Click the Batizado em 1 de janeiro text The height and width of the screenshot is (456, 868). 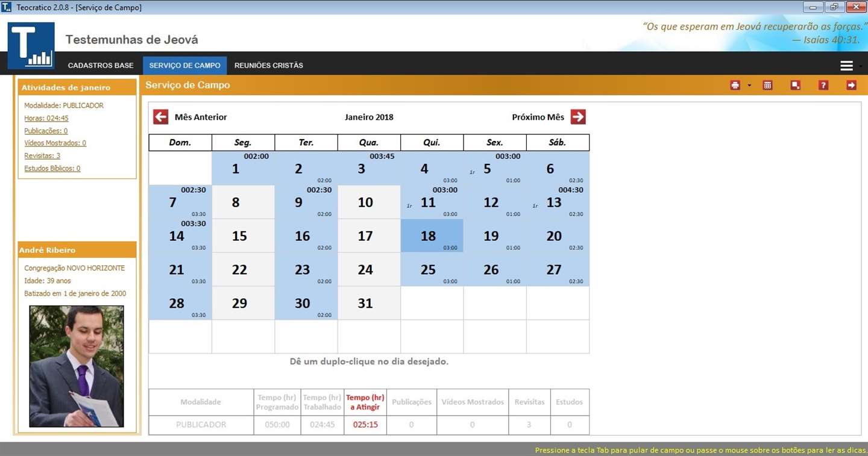click(x=75, y=294)
